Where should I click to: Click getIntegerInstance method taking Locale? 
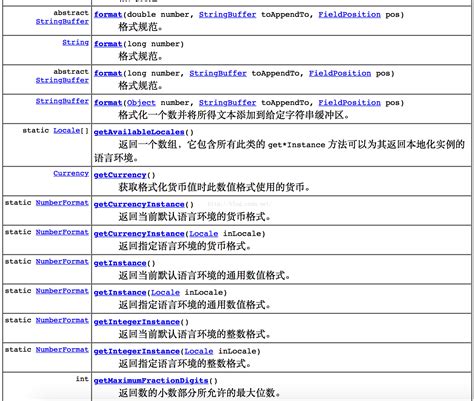[x=137, y=351]
